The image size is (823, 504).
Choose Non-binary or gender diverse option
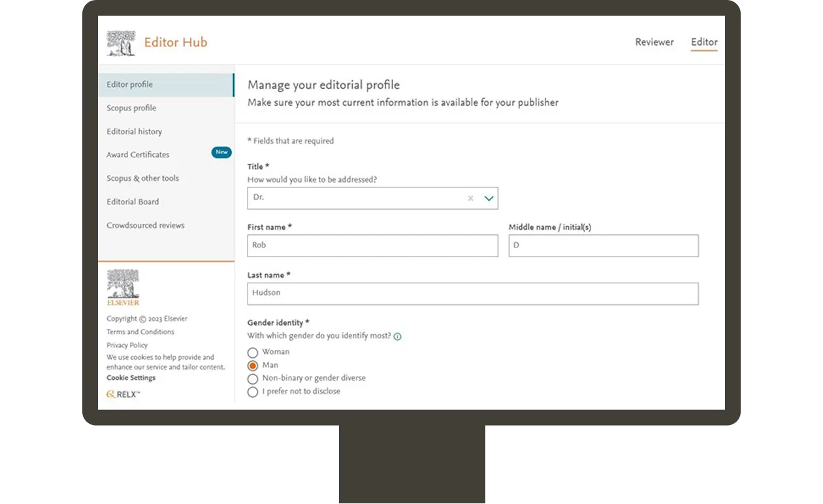pyautogui.click(x=253, y=379)
